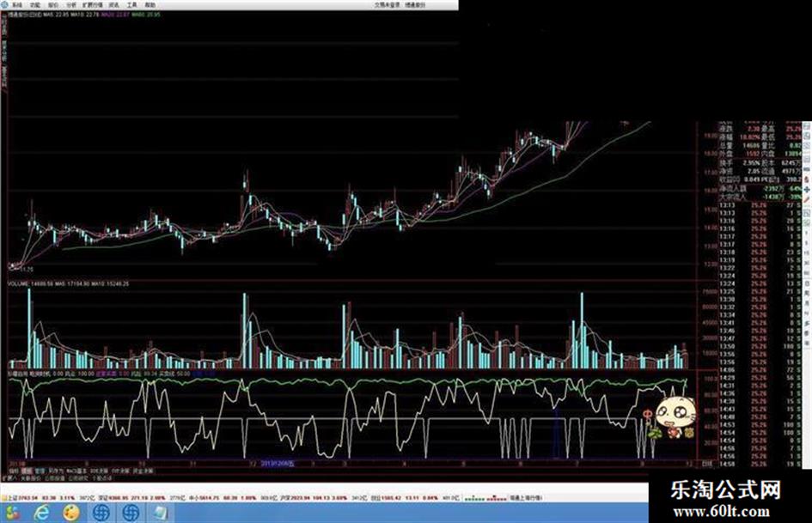The width and height of the screenshot is (812, 523).
Task: Launch Internet Explorer from the taskbar
Action: [x=41, y=513]
